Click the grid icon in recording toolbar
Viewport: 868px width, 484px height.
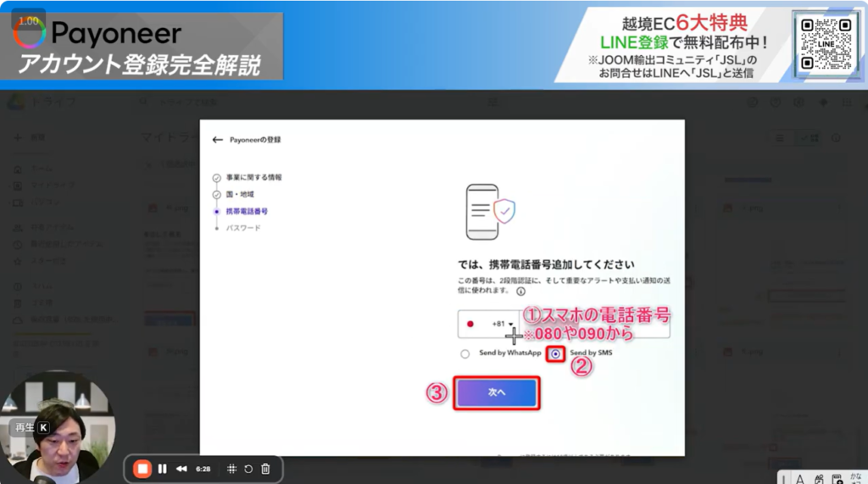[231, 469]
